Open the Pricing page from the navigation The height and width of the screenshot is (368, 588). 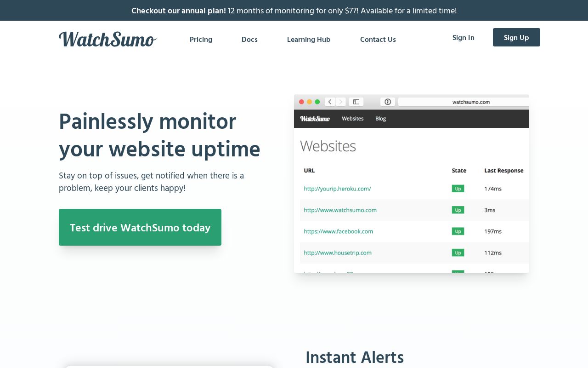click(201, 40)
